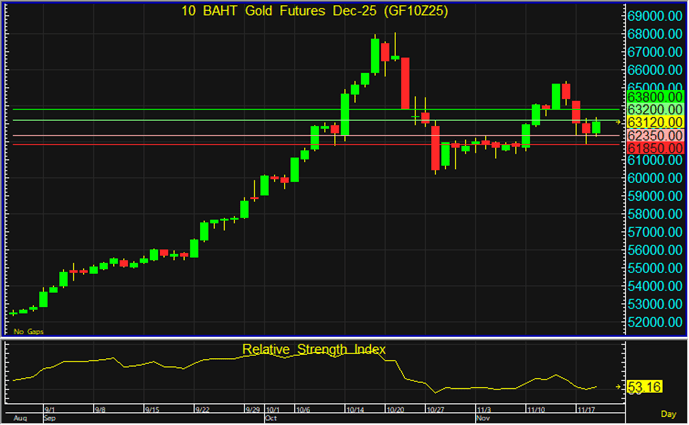
Task: Click the last green candlestick on the right
Action: click(x=597, y=125)
